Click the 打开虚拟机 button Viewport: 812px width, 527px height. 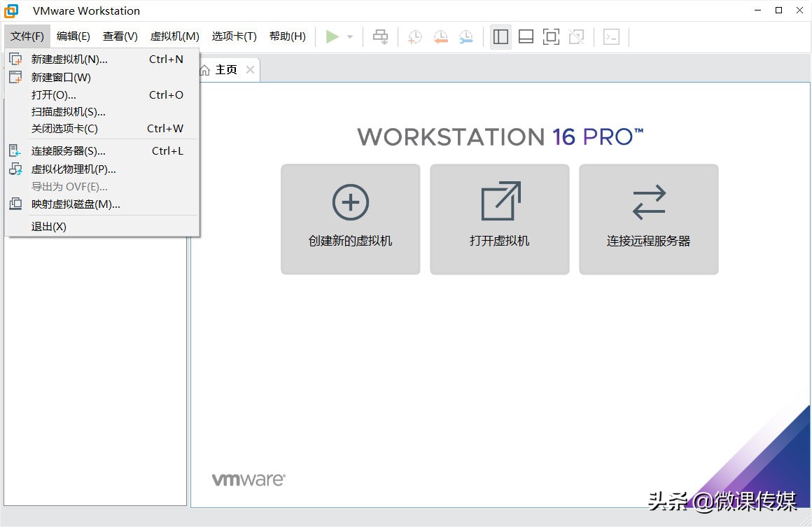coord(500,220)
